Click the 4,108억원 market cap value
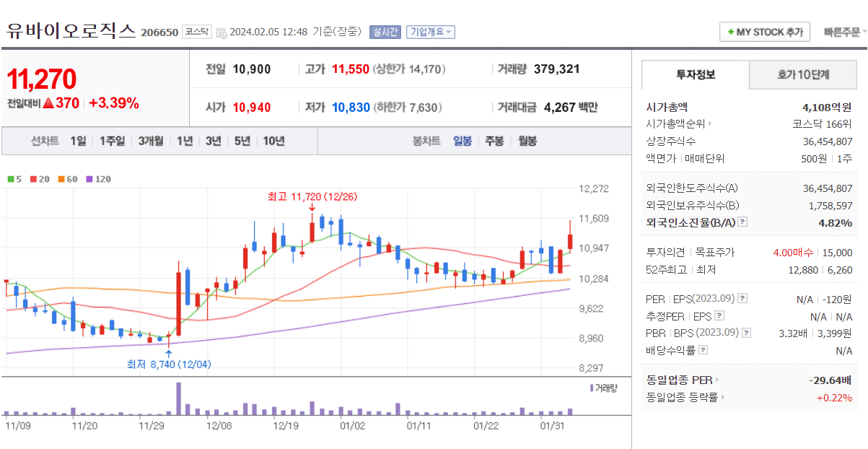Screen dimensions: 868x449 827,107
